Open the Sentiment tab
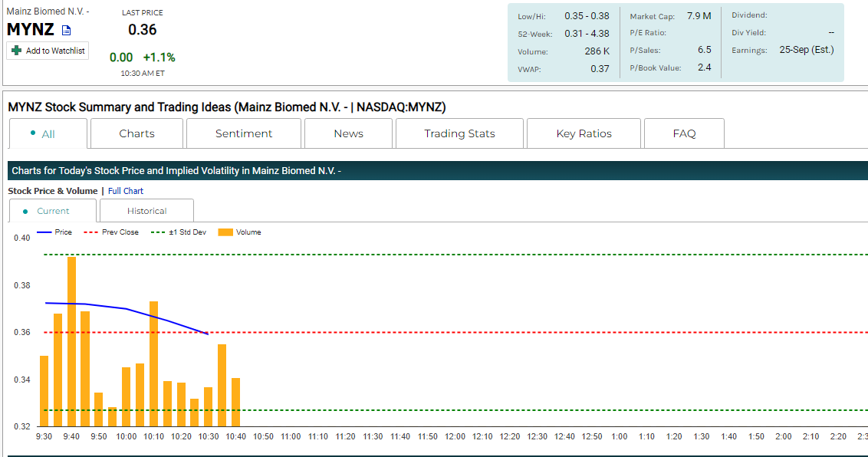This screenshot has width=868, height=457. pos(244,133)
